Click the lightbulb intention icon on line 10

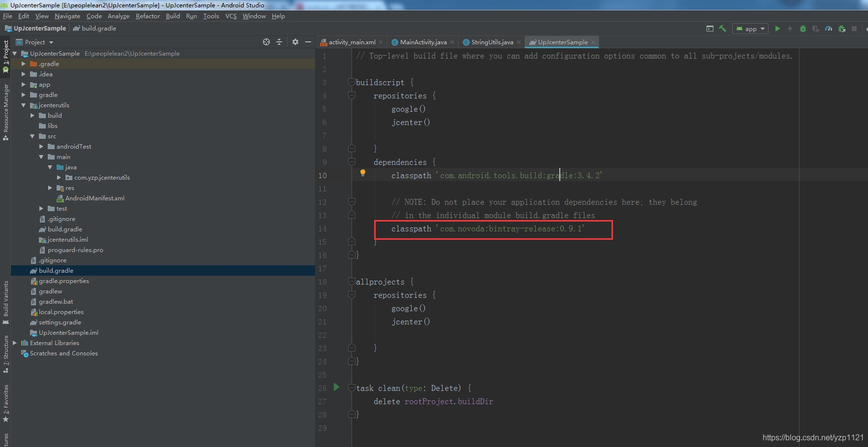[x=363, y=173]
